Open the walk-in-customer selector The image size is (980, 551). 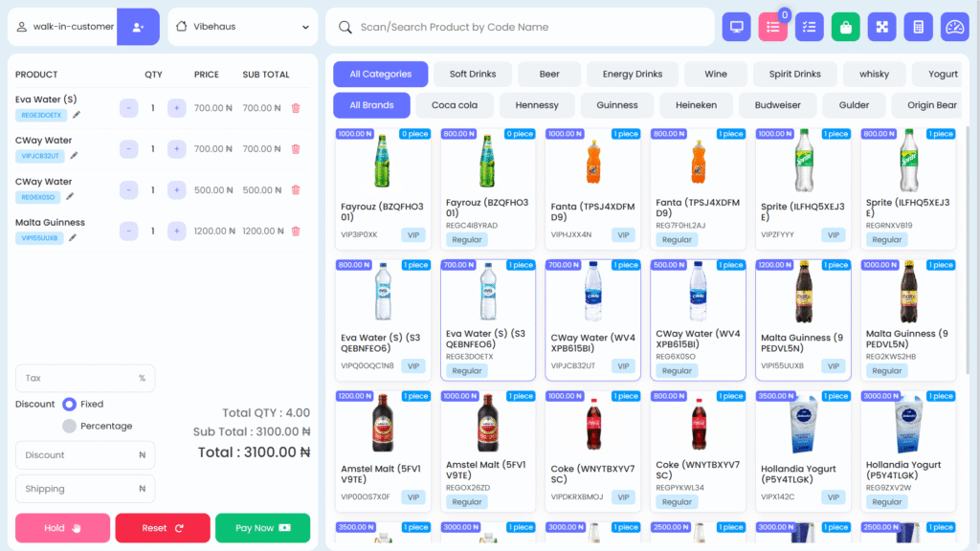[62, 27]
